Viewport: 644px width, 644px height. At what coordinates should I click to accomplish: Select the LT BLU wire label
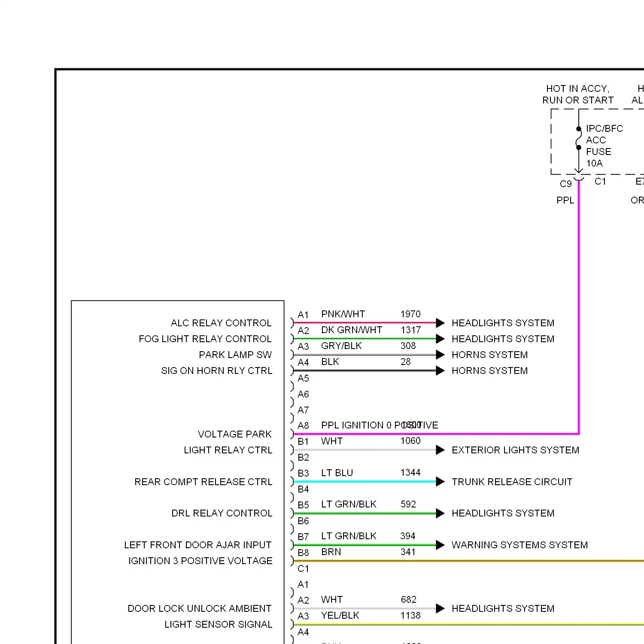click(337, 473)
